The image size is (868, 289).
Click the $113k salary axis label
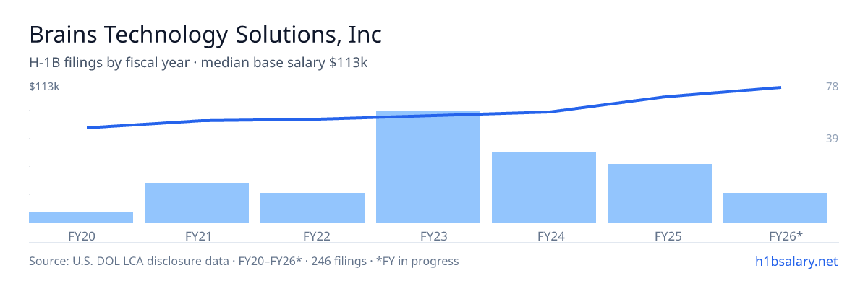[44, 87]
